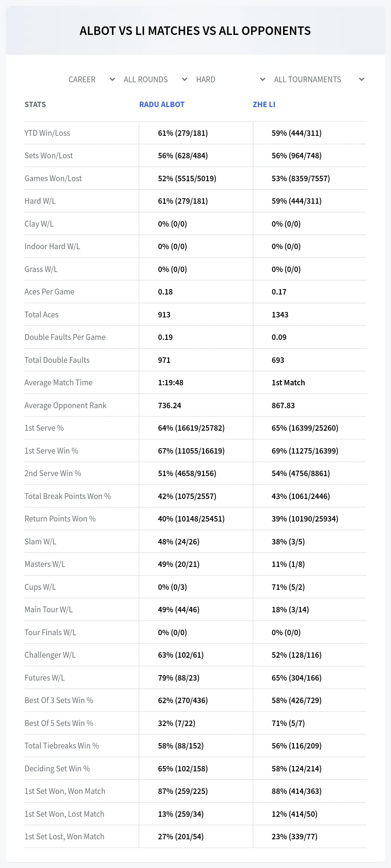Click Albot's 1st Set Lost, Won Match value
Screen dimensions: 391x868
(x=181, y=837)
